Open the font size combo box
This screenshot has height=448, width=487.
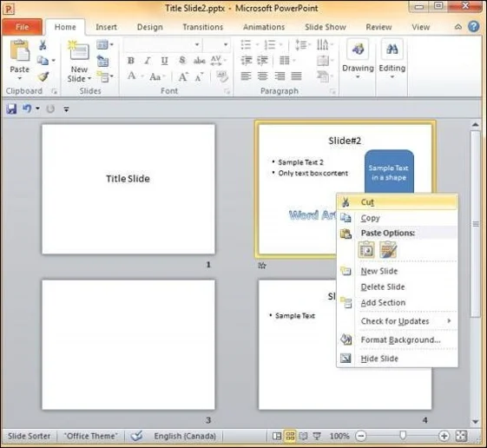[x=217, y=45]
